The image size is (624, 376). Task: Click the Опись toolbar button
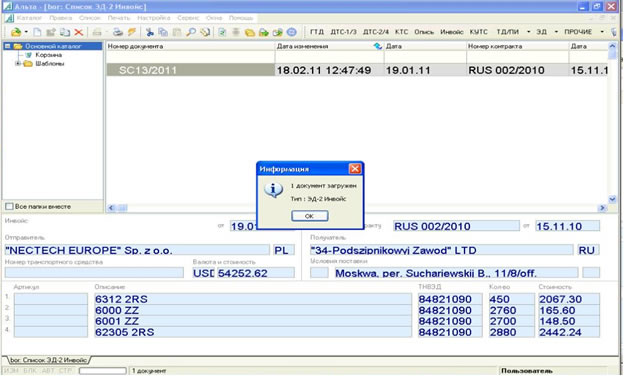(x=424, y=32)
